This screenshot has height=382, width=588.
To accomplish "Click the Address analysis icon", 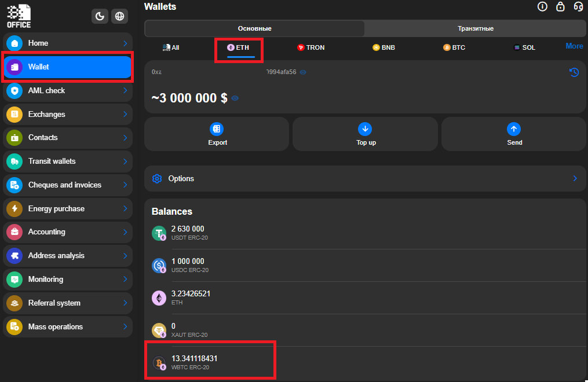I will click(14, 256).
